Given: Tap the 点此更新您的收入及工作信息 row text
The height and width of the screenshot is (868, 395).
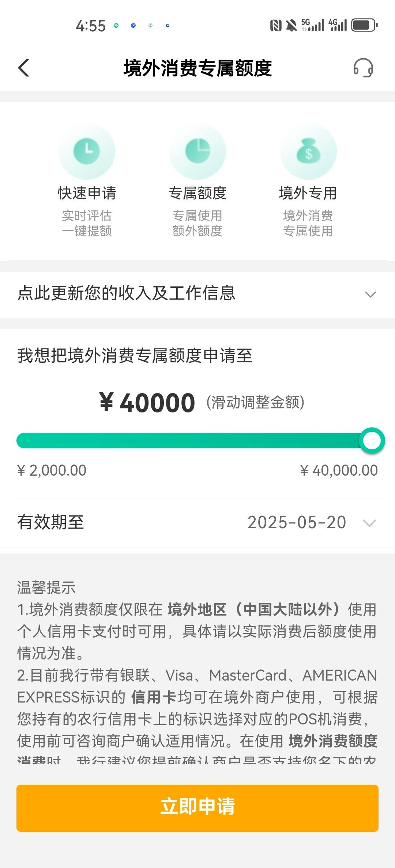Looking at the screenshot, I should [127, 293].
